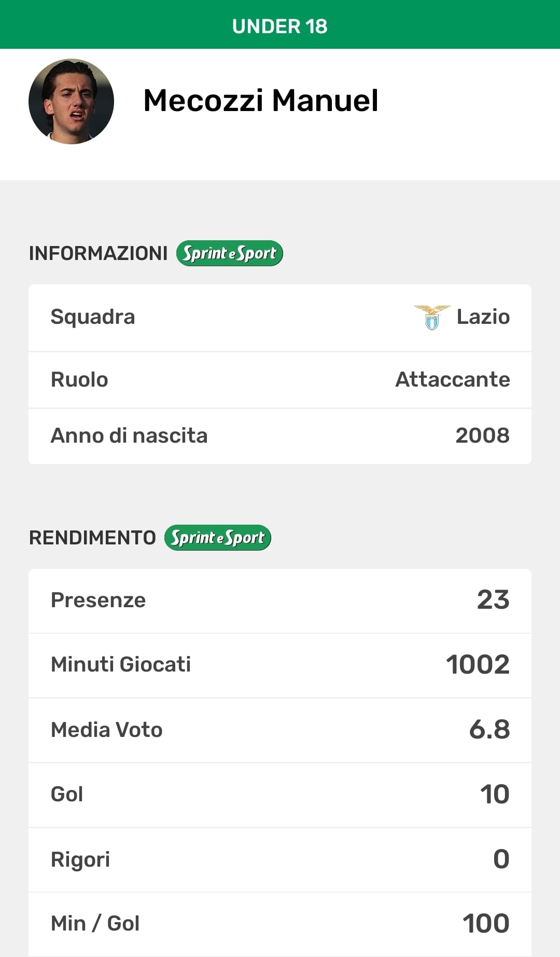Tap the player profile photo

tap(71, 101)
